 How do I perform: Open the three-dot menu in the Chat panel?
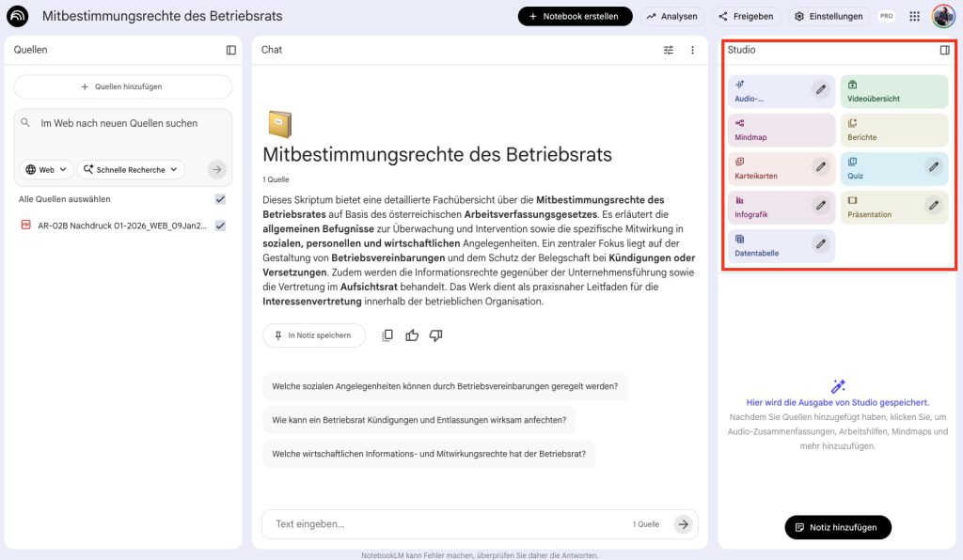click(693, 50)
